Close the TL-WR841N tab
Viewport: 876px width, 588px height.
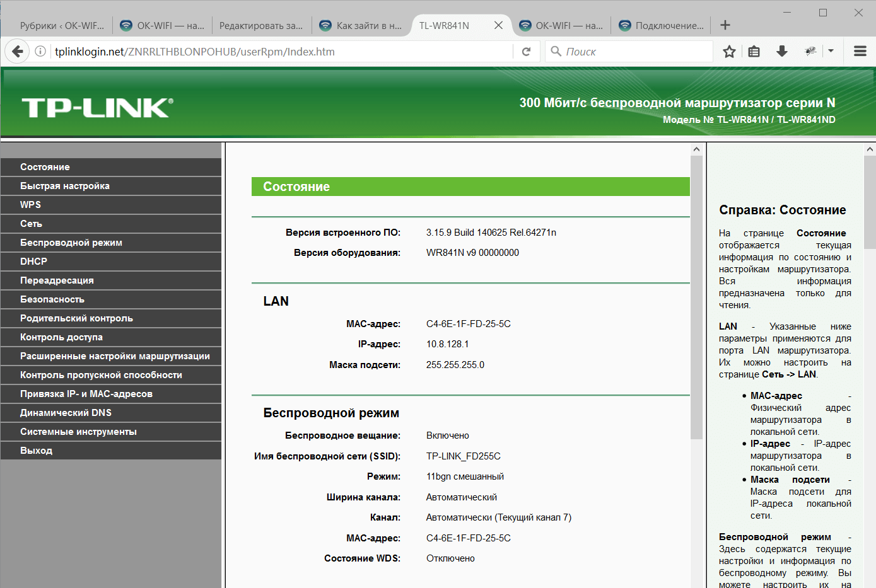498,25
